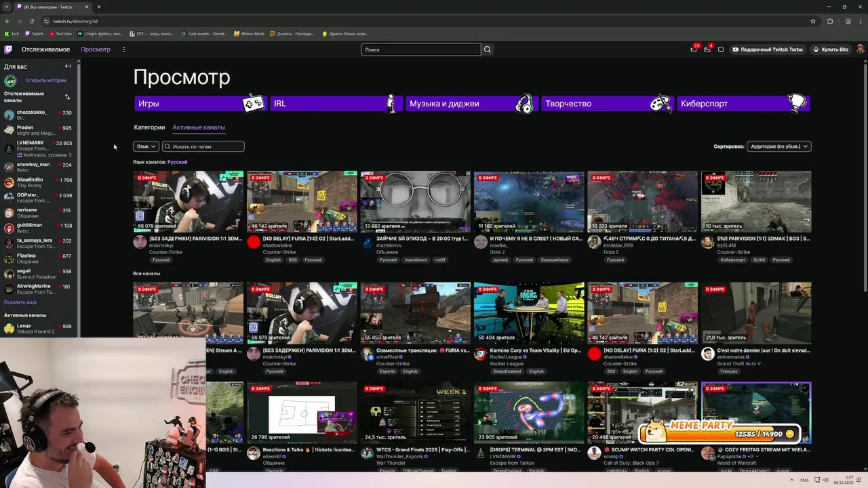Open snowboy_man channel in sidebar
868x488 pixels.
click(x=39, y=167)
